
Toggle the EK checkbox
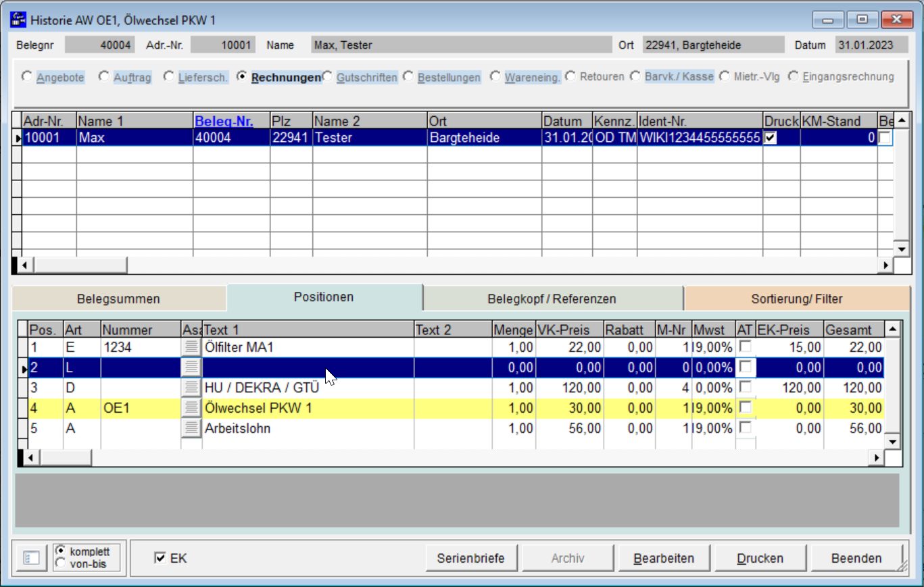click(160, 558)
